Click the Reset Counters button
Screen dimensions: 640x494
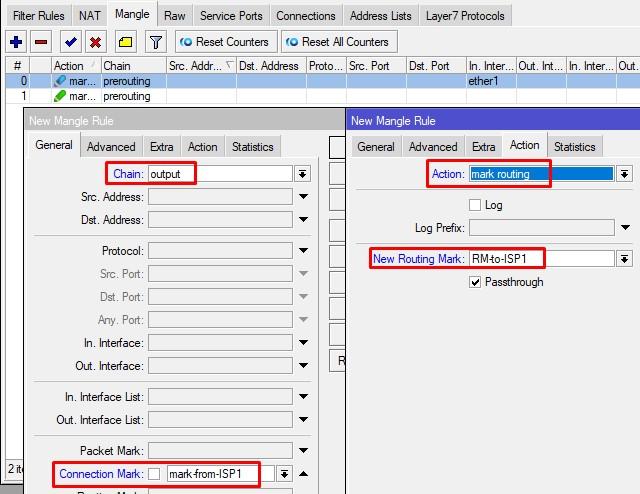pyautogui.click(x=226, y=42)
